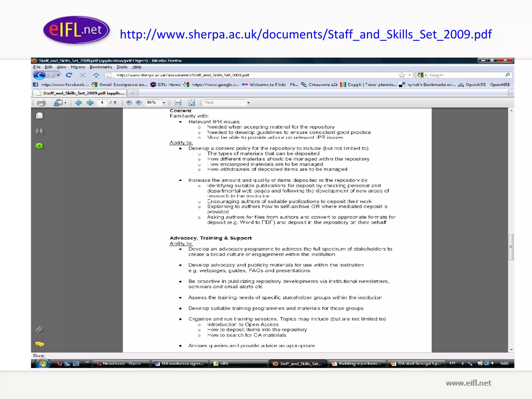Image resolution: width=532 pixels, height=399 pixels.
Task: Print the PDF using the printer icon
Action: pos(41,103)
